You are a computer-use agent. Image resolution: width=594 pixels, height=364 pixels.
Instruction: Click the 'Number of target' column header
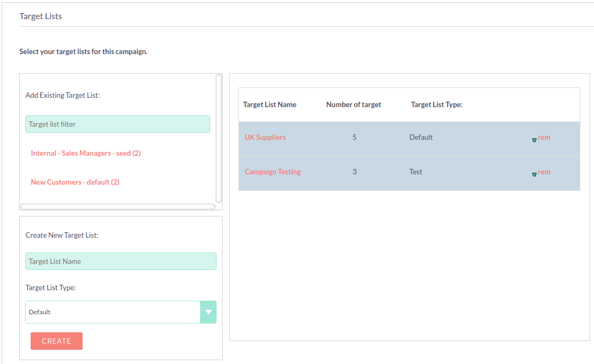tap(353, 105)
